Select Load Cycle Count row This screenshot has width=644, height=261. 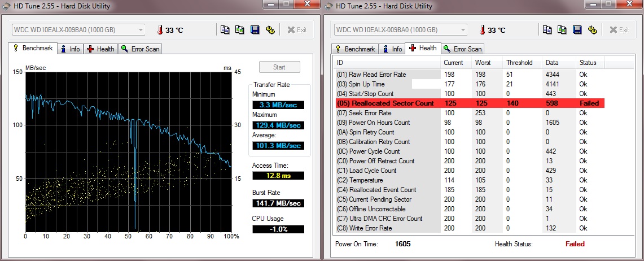(470, 170)
